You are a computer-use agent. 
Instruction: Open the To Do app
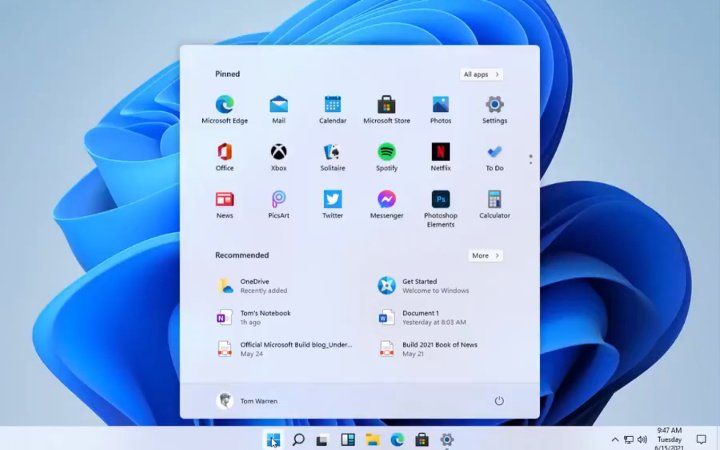tap(495, 157)
